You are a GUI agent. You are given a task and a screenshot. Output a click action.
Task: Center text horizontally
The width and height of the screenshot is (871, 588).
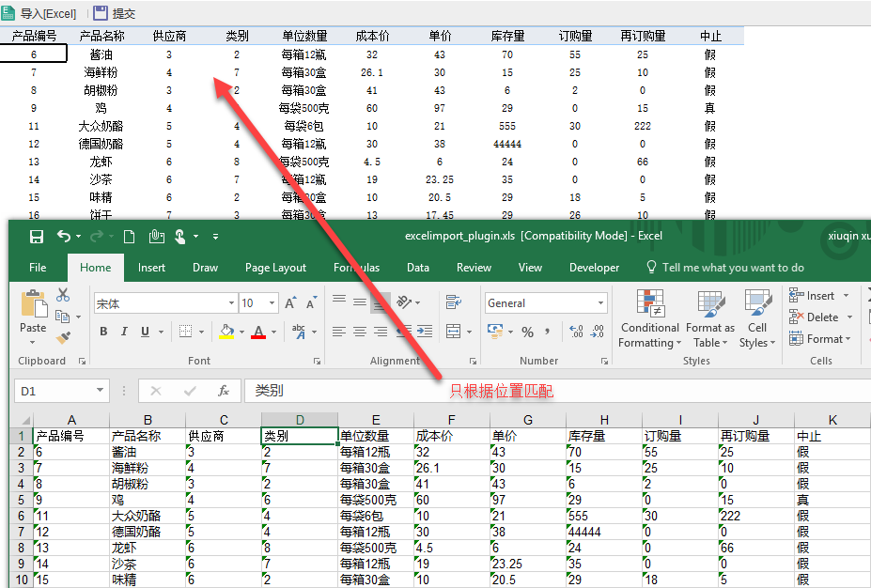360,332
